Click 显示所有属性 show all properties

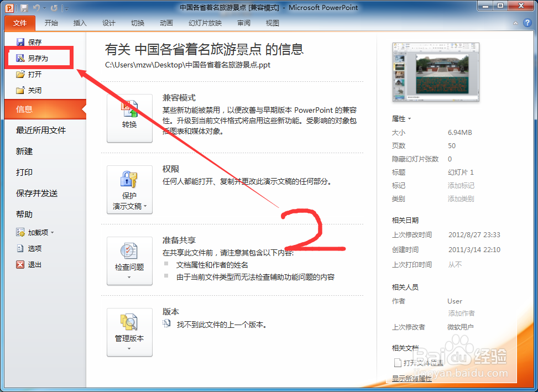pos(412,378)
